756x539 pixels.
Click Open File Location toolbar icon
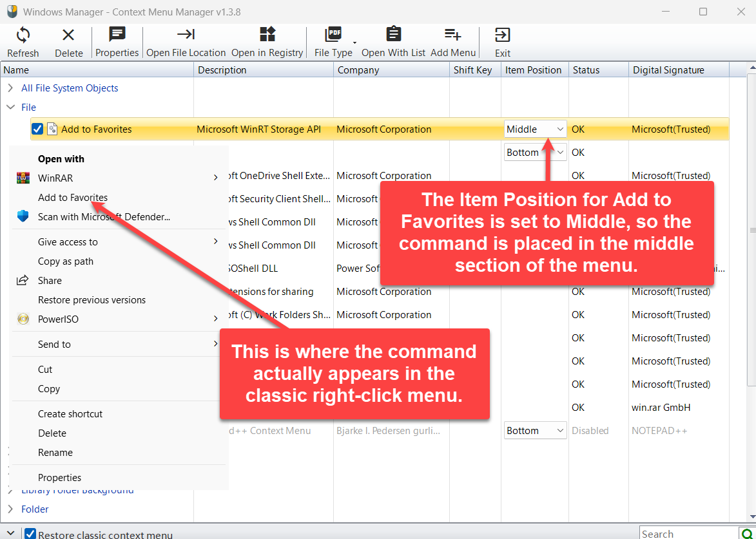coord(186,34)
